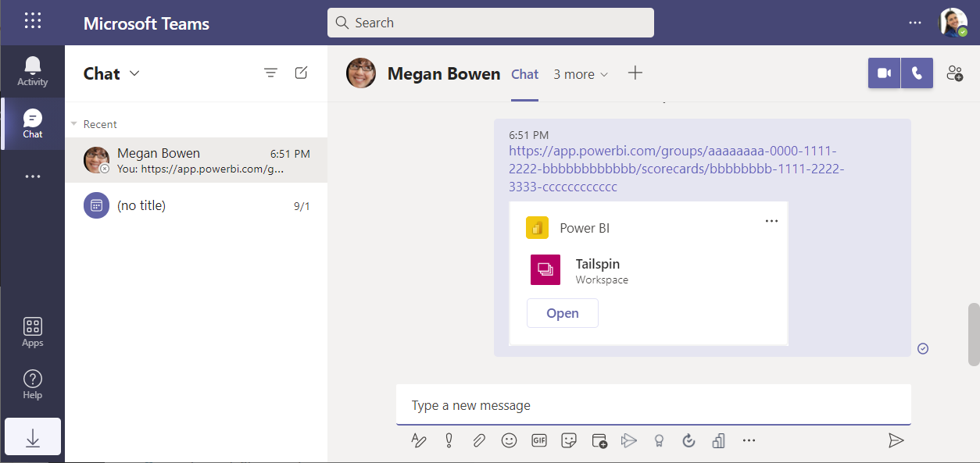Click the Tailspin workspace icon
Viewport: 980px width, 463px height.
(545, 270)
